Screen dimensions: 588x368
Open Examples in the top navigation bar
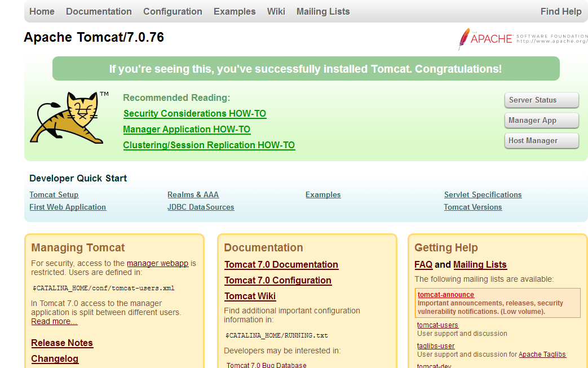tap(235, 12)
